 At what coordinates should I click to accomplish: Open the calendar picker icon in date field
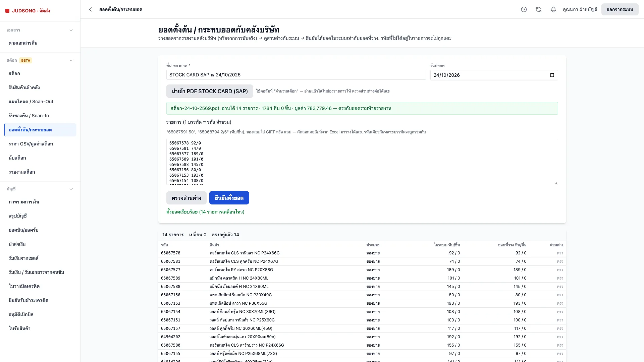(x=552, y=75)
